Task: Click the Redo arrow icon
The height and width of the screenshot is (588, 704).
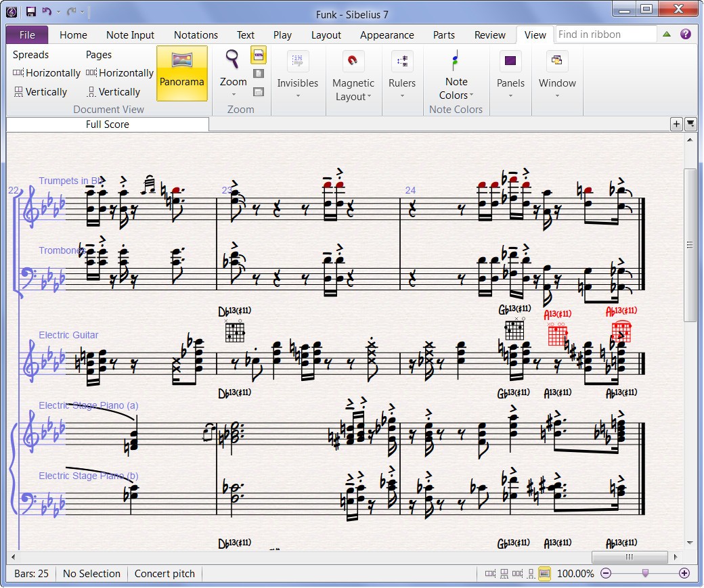Action: [71, 12]
